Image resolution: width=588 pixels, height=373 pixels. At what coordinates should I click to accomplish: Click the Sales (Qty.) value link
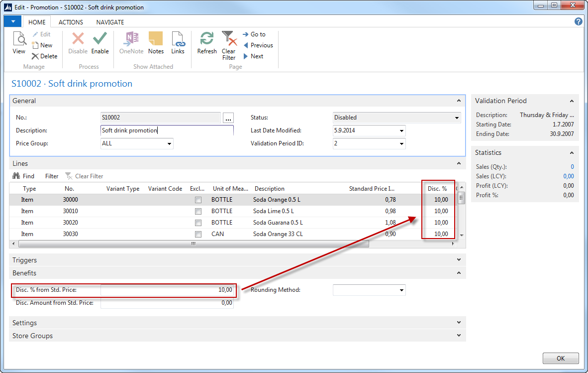(572, 167)
